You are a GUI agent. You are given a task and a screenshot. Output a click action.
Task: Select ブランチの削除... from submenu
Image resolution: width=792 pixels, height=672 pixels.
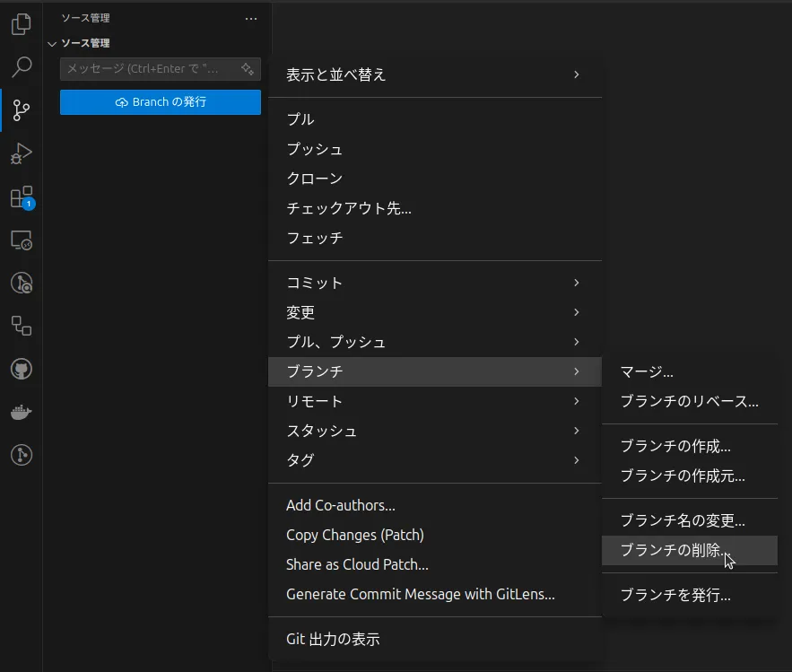(x=676, y=550)
